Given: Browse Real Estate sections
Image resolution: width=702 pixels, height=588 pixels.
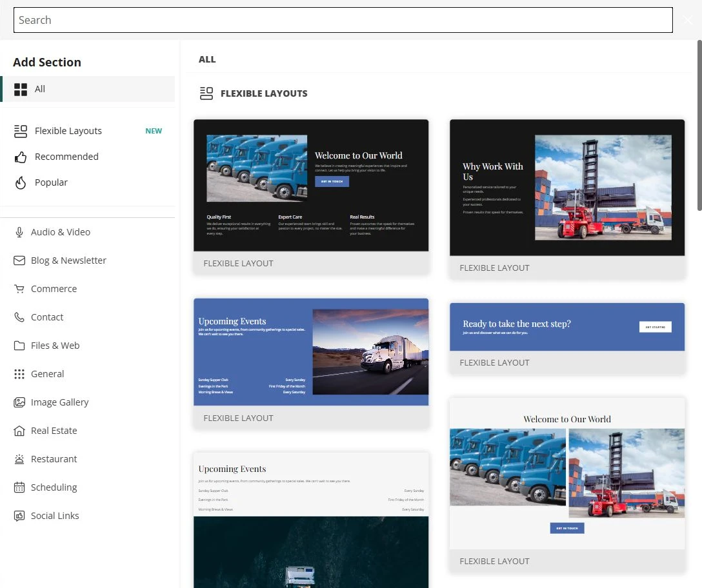Looking at the screenshot, I should point(88,431).
